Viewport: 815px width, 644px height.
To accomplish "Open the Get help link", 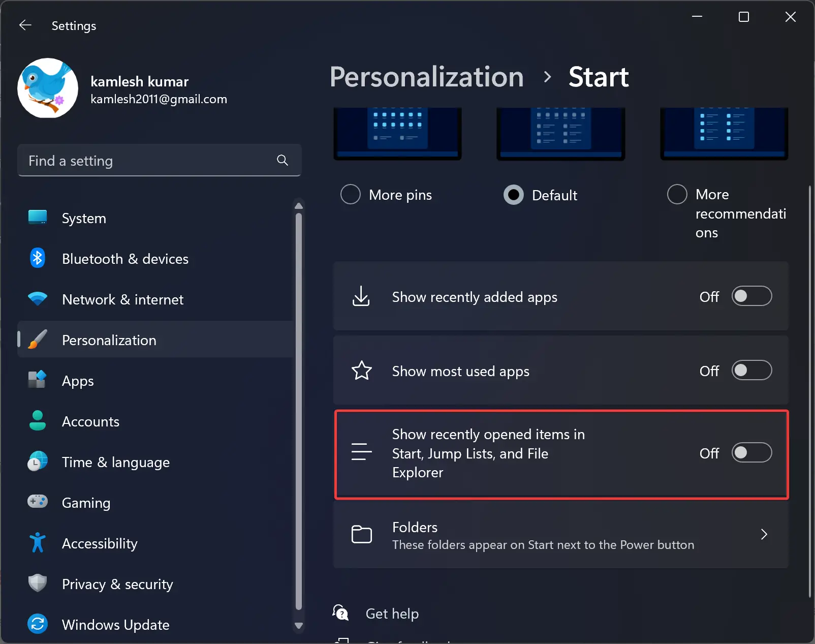I will pos(392,613).
